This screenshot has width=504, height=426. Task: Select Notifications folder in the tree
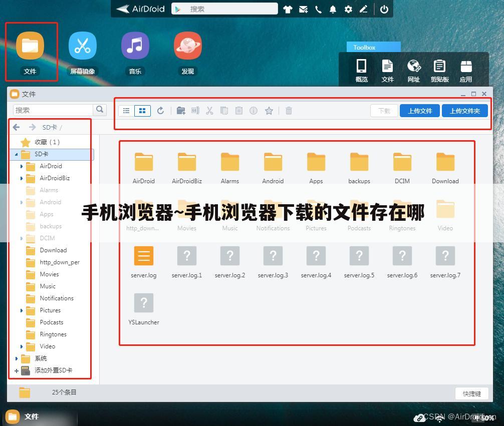click(x=57, y=298)
